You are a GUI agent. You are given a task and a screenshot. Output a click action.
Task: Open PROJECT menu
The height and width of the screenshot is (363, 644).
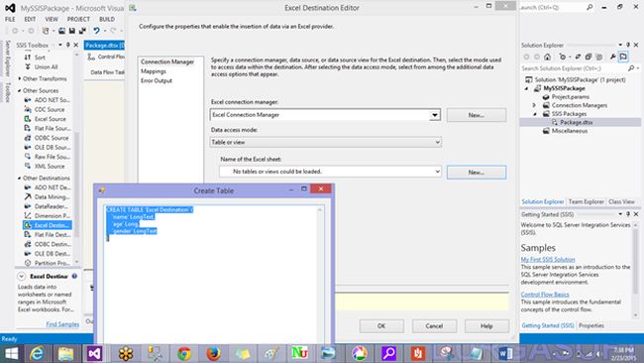(78, 19)
